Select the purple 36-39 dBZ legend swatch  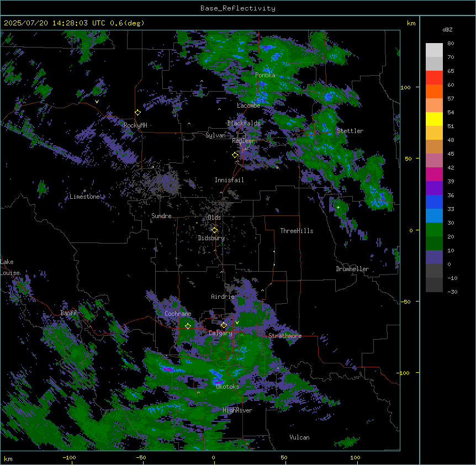click(434, 188)
